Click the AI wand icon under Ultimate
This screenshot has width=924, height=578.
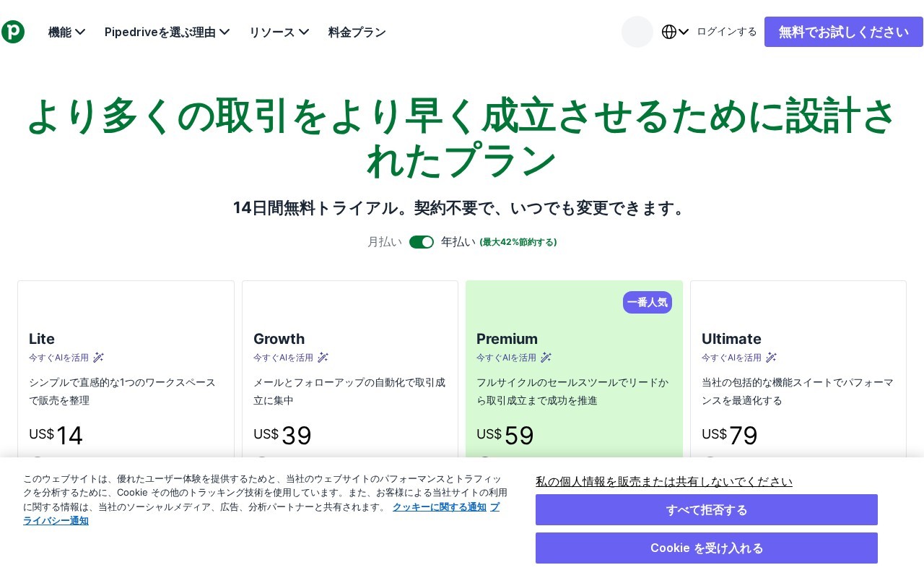[772, 357]
